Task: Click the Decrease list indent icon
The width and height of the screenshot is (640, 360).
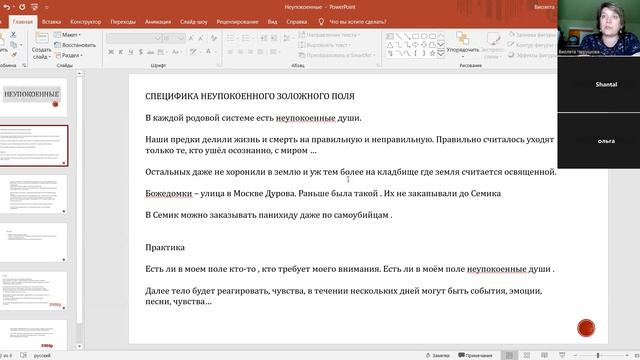Action: [264, 38]
